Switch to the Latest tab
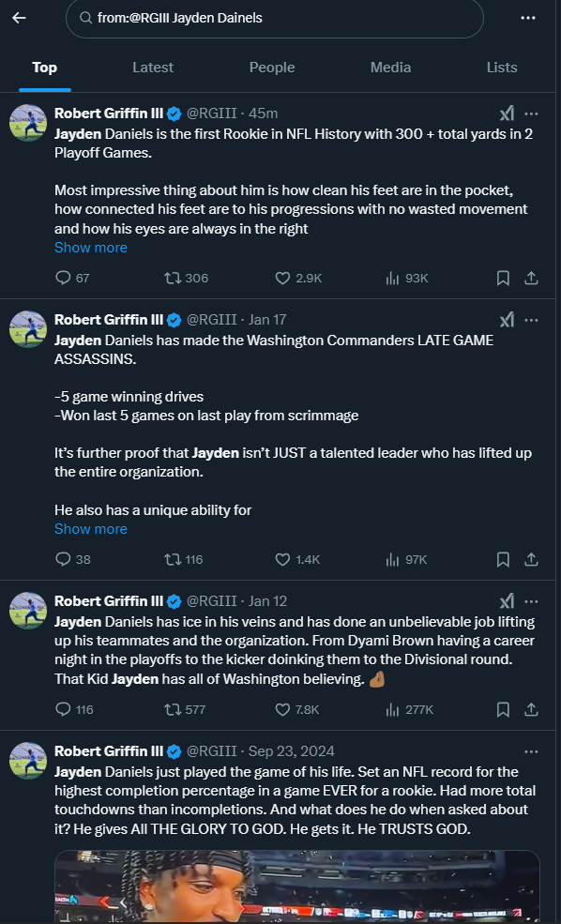Viewport: 561px width, 924px height. click(x=153, y=68)
